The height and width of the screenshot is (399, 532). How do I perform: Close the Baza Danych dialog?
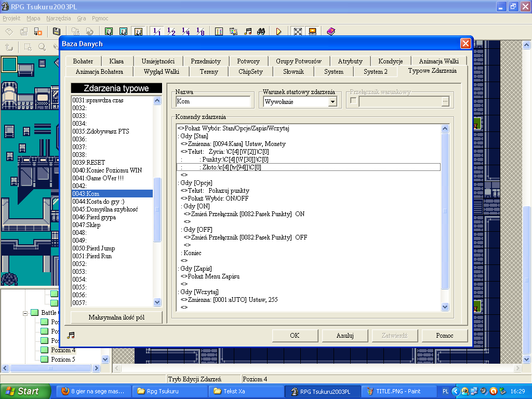465,44
